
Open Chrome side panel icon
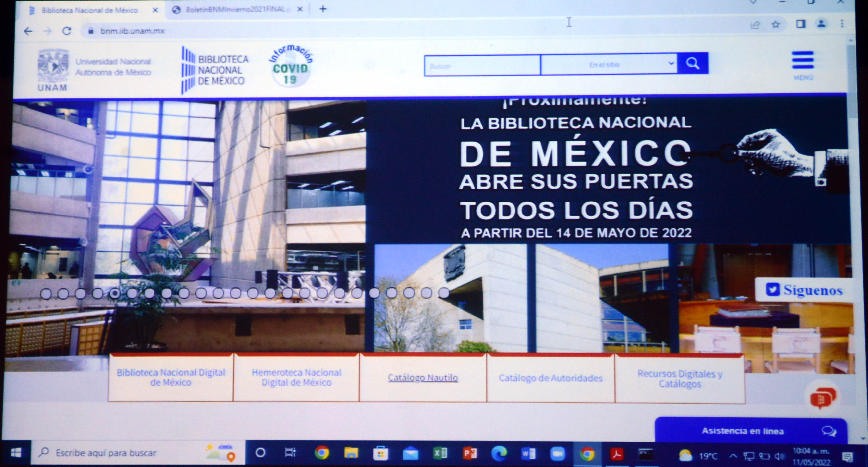coord(801,24)
